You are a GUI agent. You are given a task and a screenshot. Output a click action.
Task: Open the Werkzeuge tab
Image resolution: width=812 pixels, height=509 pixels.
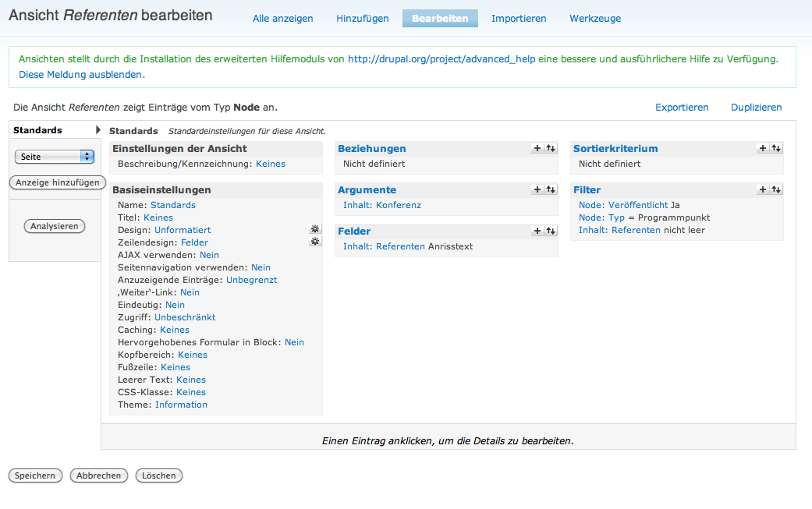[x=595, y=19]
